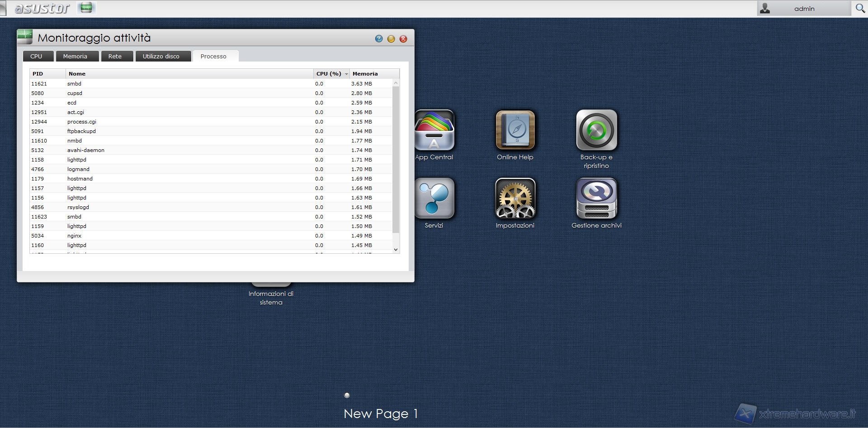Minimize the Monitoraggio attività window
Viewport: 868px width, 428px height.
point(391,39)
